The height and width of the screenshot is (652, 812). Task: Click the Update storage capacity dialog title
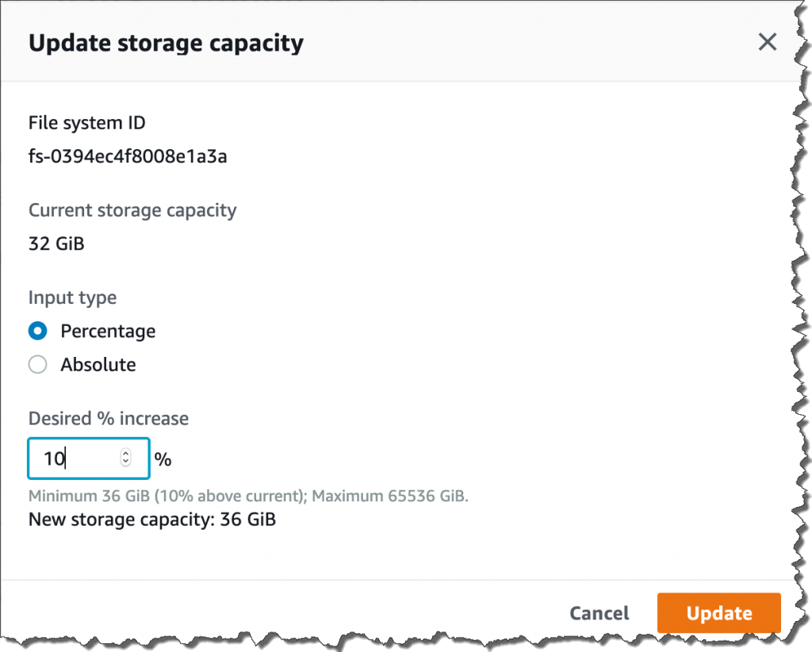(166, 42)
